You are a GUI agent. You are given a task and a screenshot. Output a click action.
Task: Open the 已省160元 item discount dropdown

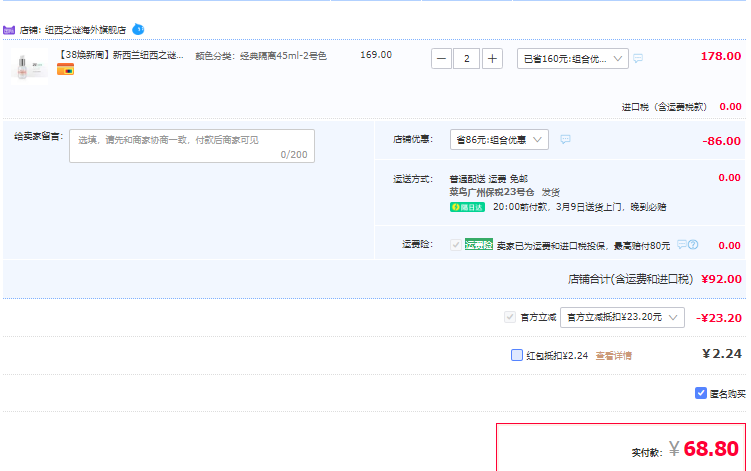pyautogui.click(x=572, y=59)
